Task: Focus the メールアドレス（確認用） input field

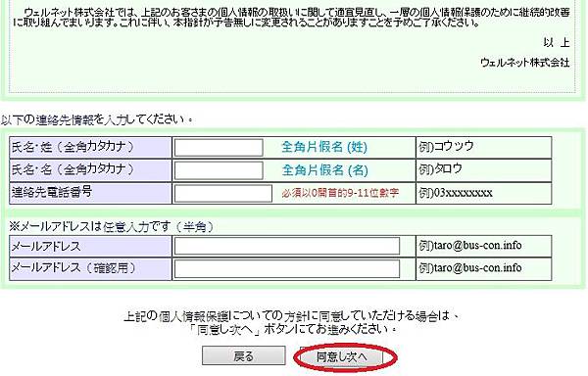Action: point(287,268)
